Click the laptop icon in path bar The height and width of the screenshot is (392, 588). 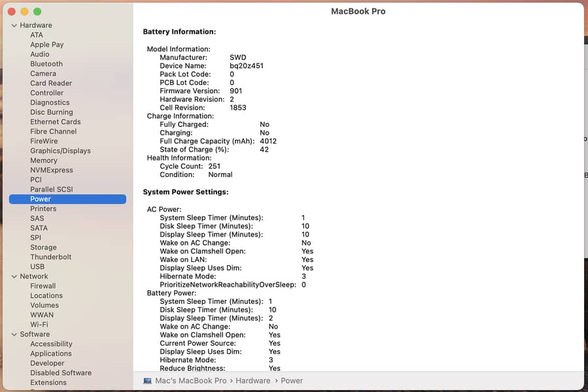point(147,381)
